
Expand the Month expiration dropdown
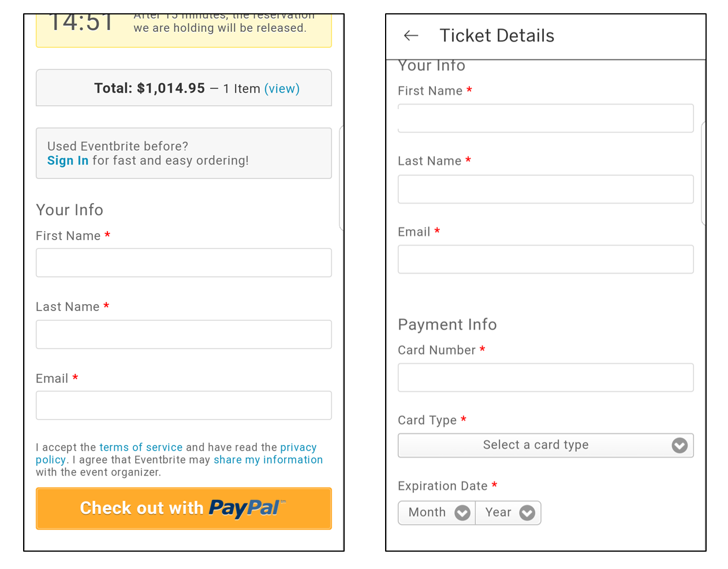[436, 512]
